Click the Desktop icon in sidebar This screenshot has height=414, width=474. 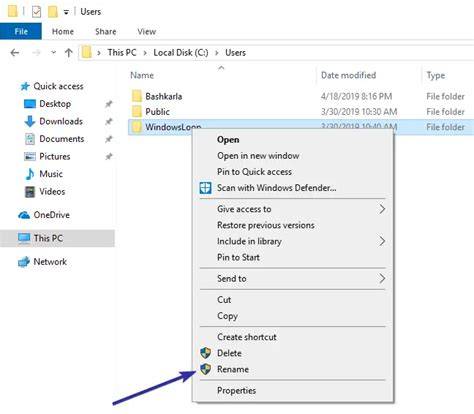(x=30, y=104)
